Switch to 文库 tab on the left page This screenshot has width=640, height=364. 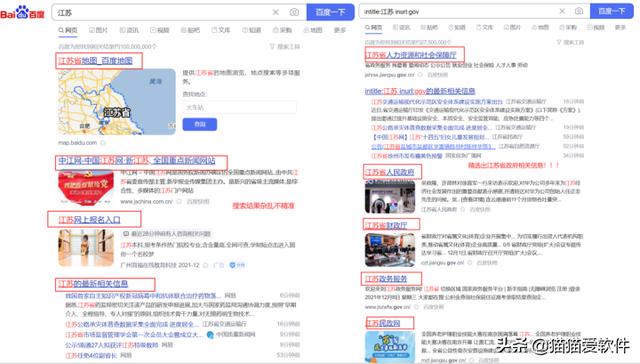[221, 30]
